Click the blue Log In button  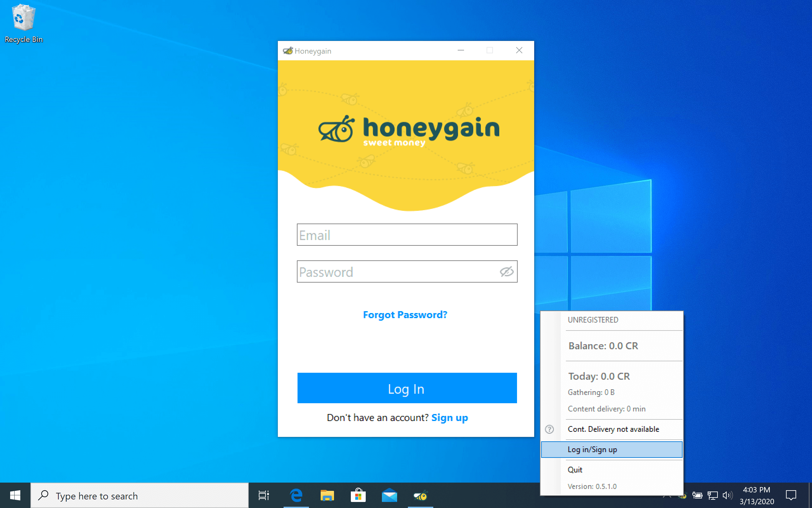click(407, 388)
